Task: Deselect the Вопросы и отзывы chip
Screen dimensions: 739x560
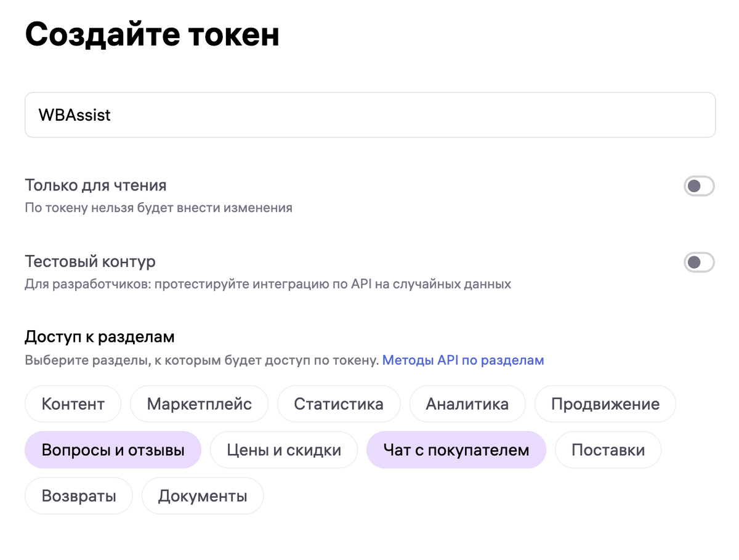Action: [113, 450]
